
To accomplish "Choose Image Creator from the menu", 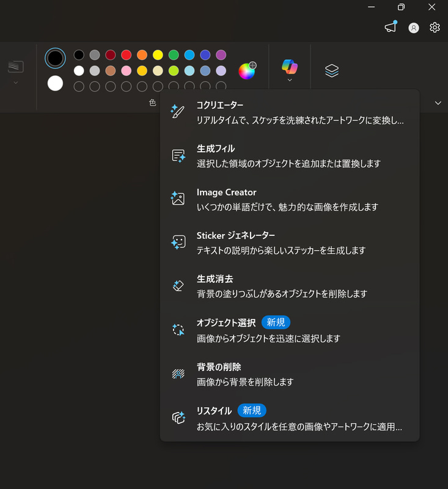I will pyautogui.click(x=290, y=199).
